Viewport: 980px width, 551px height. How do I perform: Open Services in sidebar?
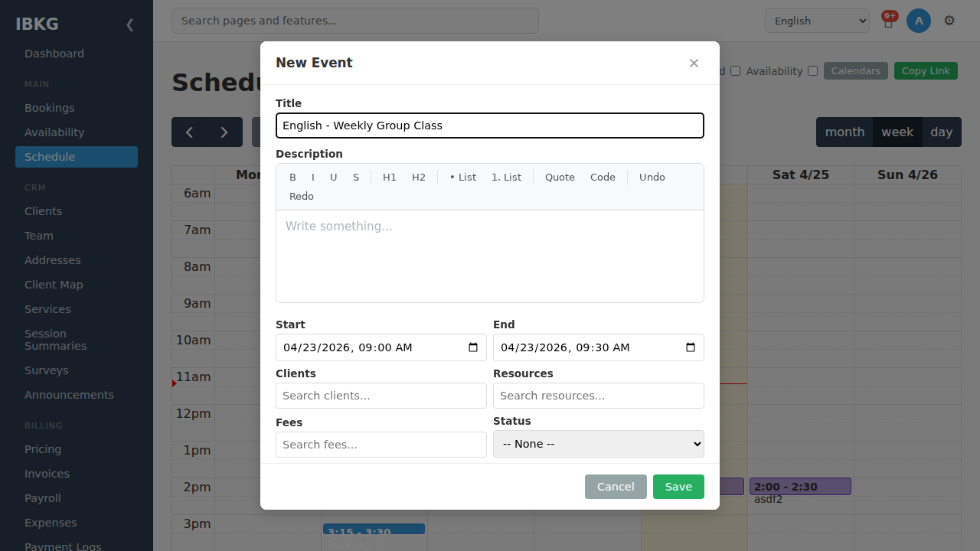click(x=77, y=309)
